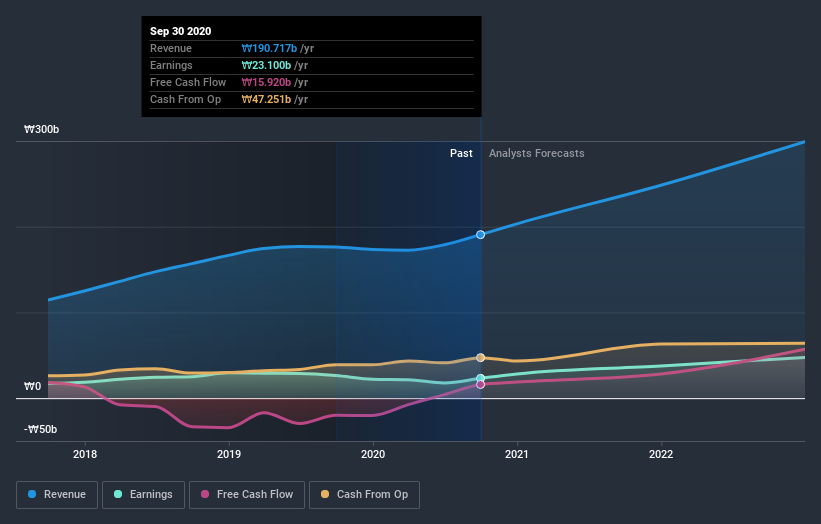Click the 2019 x-axis label
This screenshot has width=821, height=524.
coord(229,454)
